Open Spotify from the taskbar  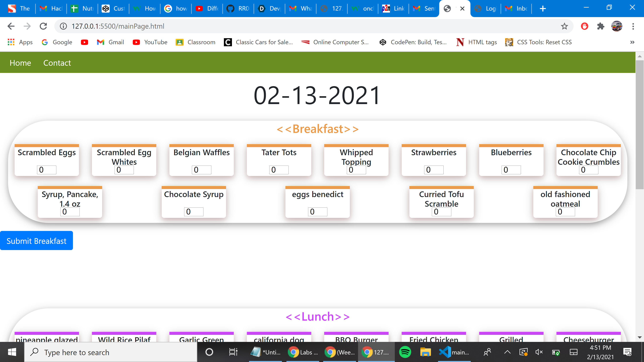pos(405,352)
